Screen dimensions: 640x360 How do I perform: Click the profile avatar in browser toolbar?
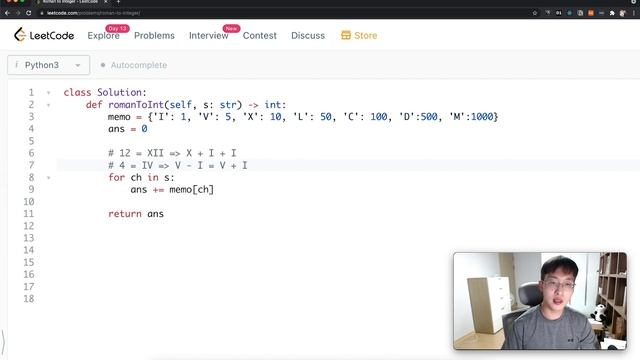tap(622, 13)
